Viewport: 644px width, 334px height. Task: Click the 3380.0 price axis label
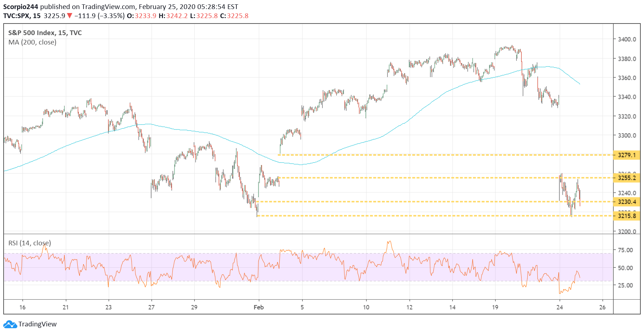pyautogui.click(x=627, y=59)
